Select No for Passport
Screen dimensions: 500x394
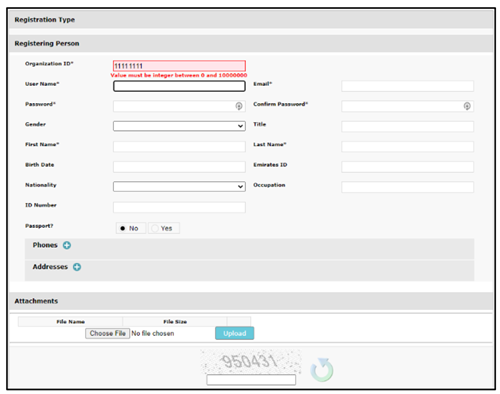[130, 228]
